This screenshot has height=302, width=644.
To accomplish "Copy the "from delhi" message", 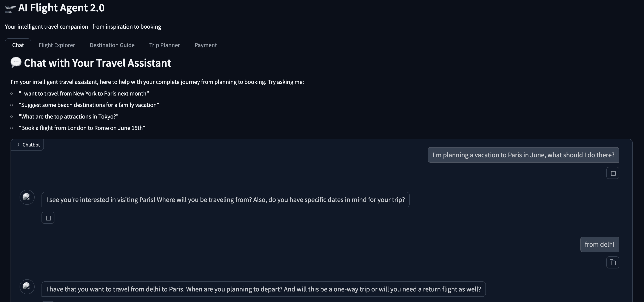I will 613,262.
